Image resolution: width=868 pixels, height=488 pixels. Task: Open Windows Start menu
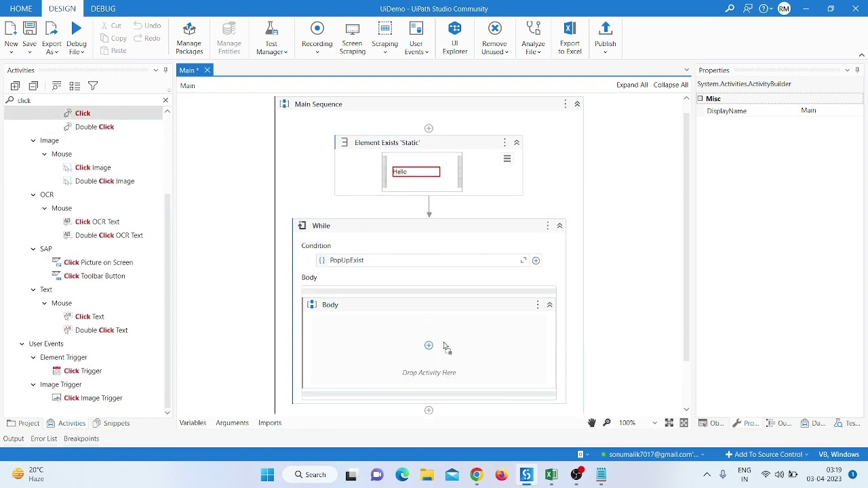point(267,474)
